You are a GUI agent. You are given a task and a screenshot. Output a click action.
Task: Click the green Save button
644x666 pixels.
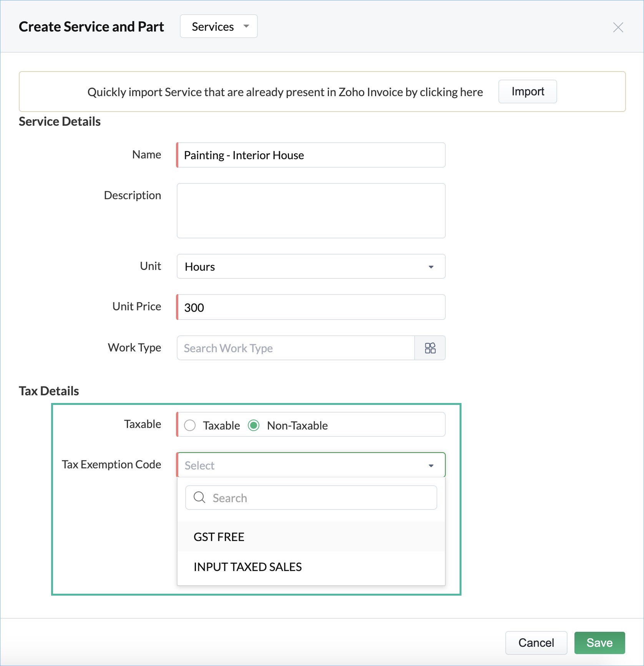pyautogui.click(x=599, y=643)
